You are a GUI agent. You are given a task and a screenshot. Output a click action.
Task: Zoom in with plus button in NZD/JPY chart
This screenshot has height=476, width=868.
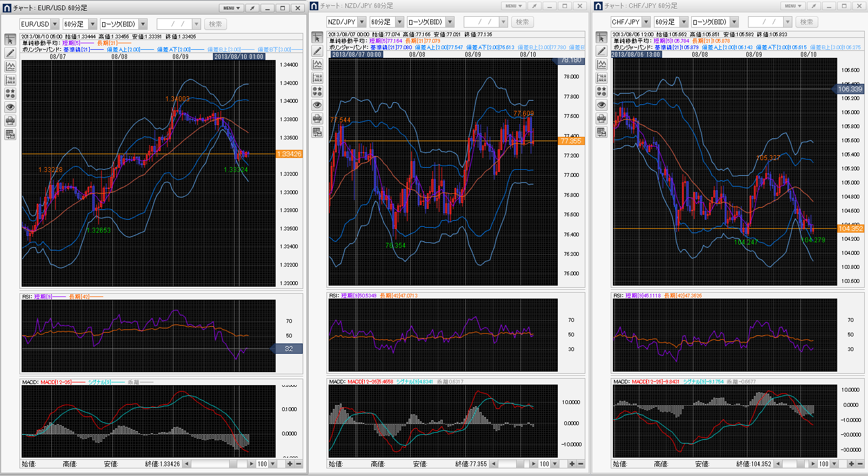tap(572, 464)
